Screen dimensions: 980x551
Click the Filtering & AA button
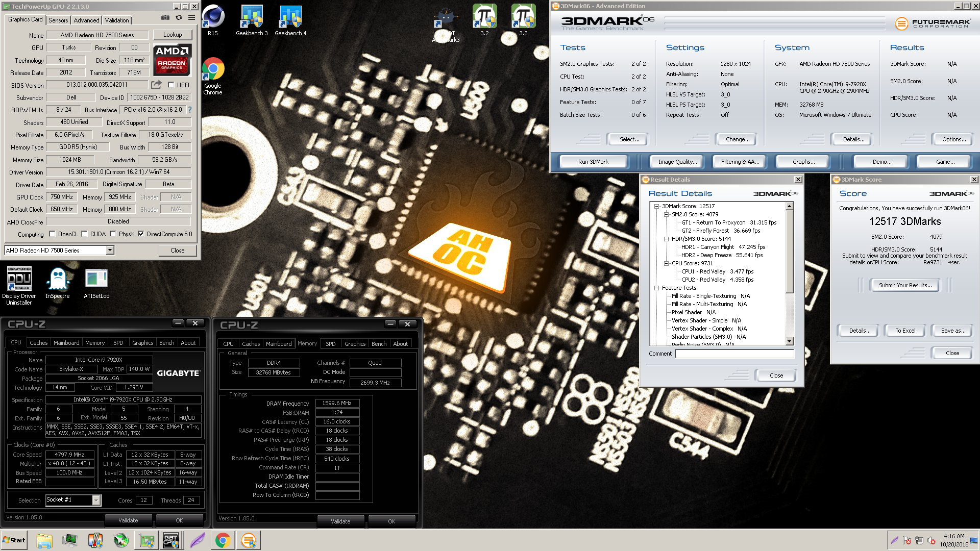tap(740, 162)
